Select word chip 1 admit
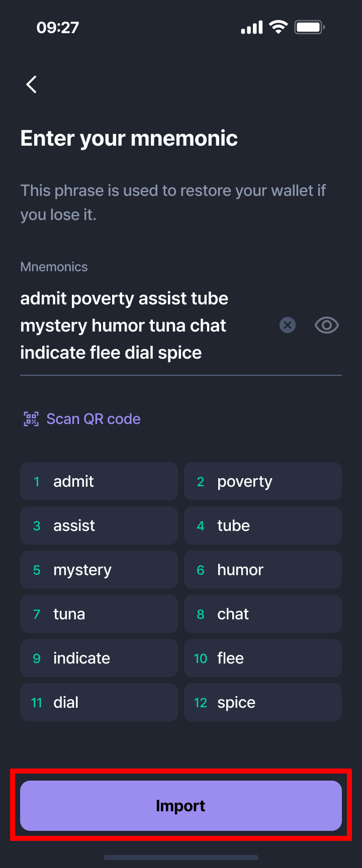 point(99,481)
